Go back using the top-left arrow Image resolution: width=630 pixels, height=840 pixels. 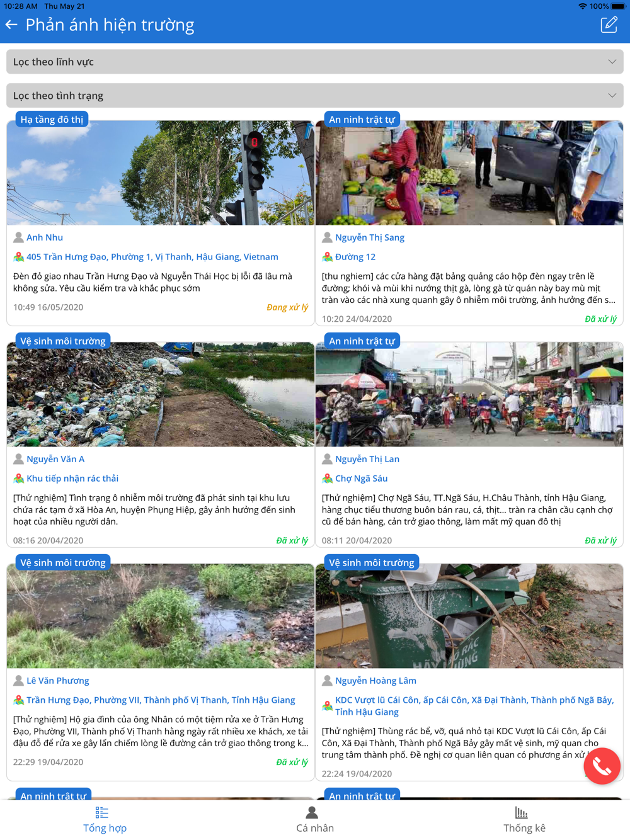11,25
